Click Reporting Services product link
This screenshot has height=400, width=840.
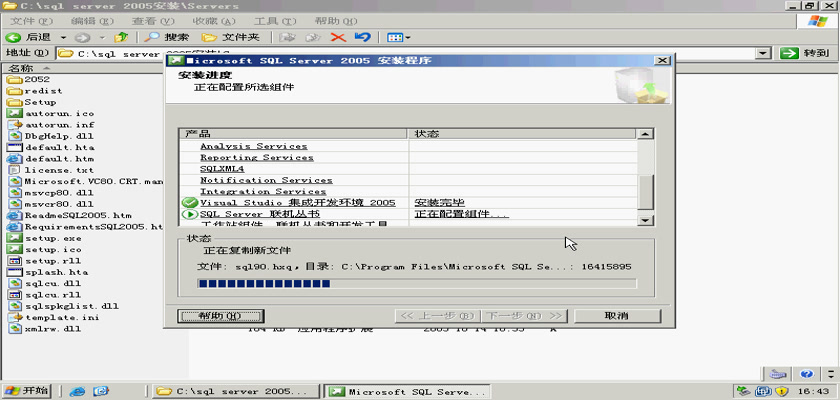point(257,157)
